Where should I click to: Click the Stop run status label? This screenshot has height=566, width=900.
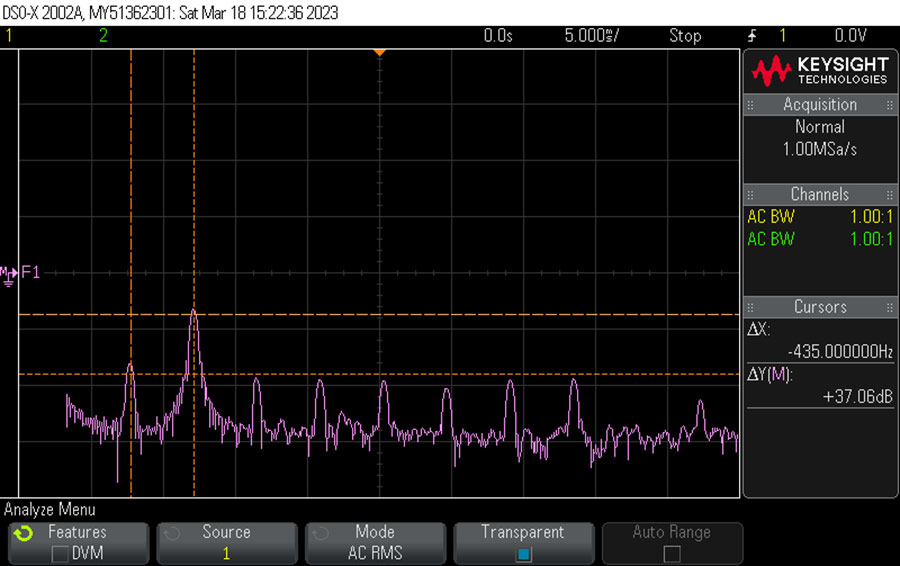[x=685, y=36]
